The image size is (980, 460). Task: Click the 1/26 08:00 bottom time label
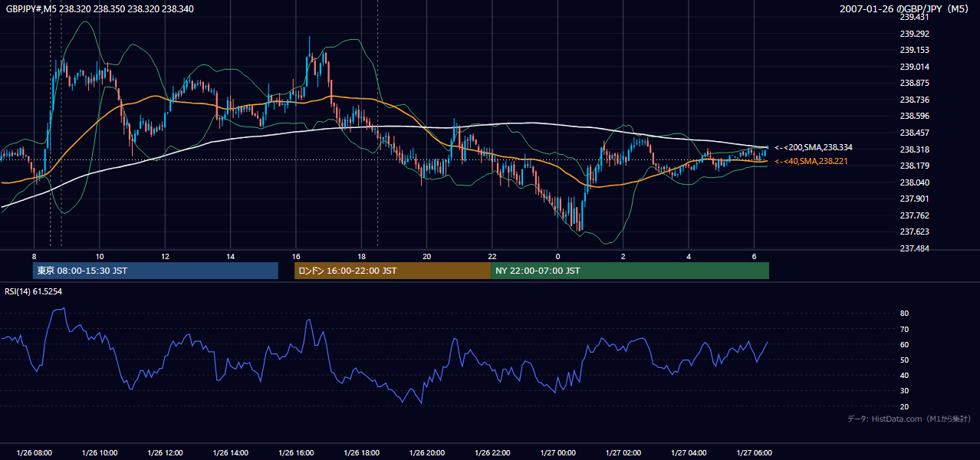tap(34, 453)
